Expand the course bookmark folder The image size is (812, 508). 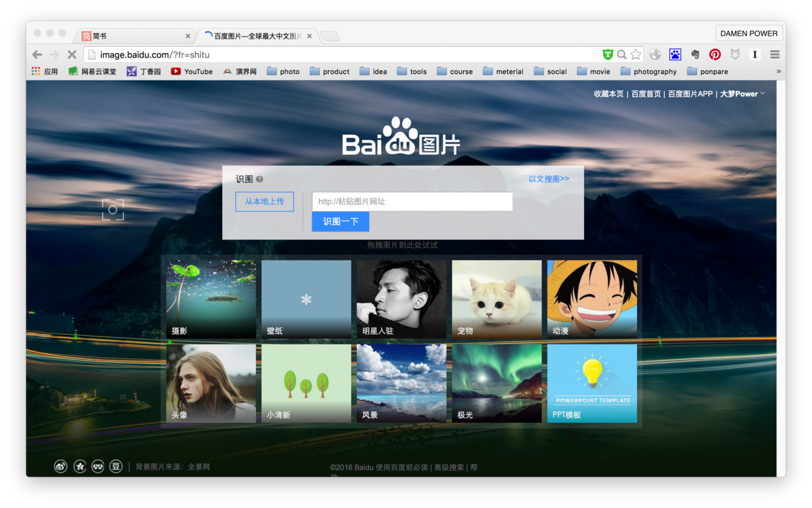coord(454,71)
